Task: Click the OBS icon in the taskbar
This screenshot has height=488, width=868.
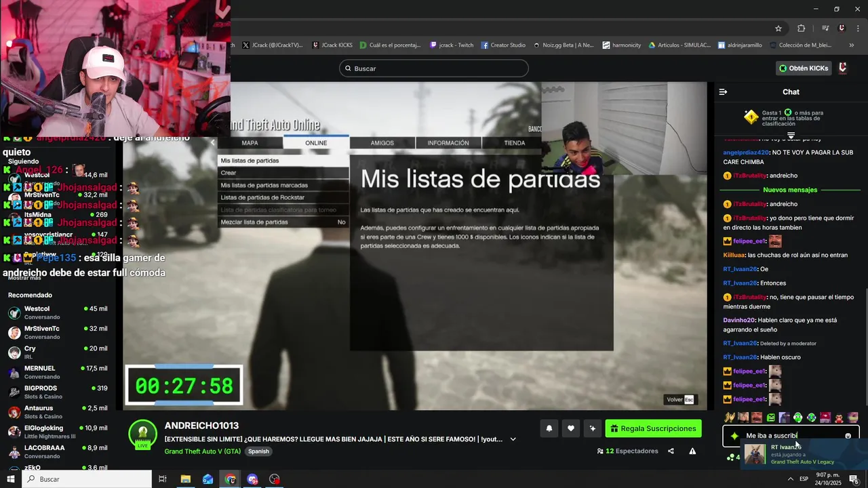Action: tap(275, 479)
